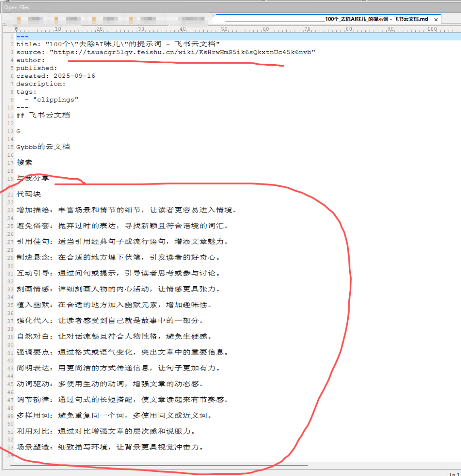Click line number 1 in the gutter
Screen dimensions: 461x476
coord(12,36)
